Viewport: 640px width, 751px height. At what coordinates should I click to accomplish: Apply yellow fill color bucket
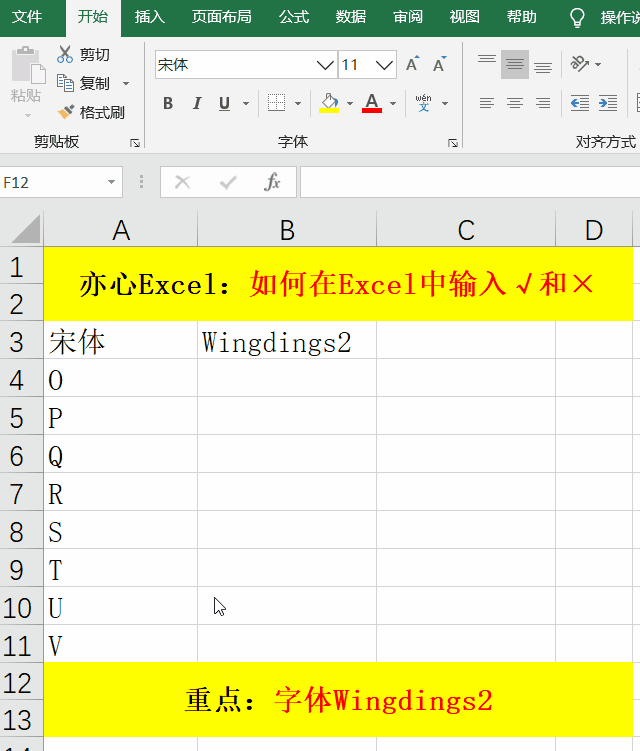click(x=329, y=103)
